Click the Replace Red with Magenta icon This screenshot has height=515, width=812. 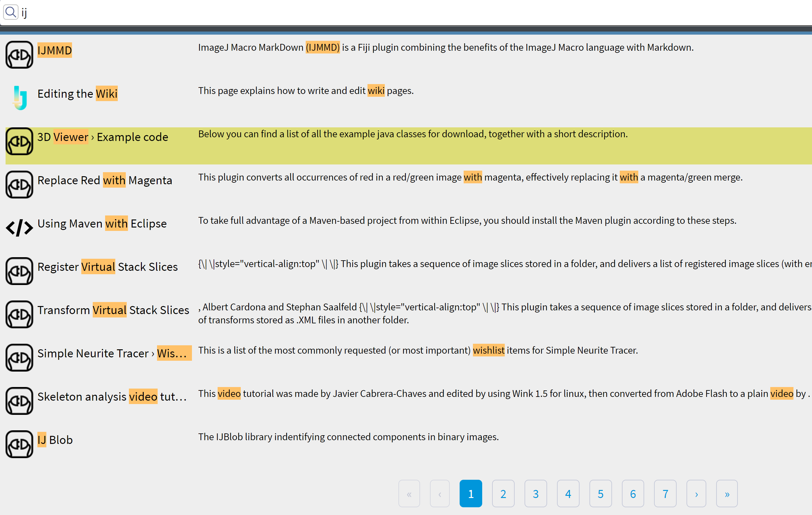[19, 184]
